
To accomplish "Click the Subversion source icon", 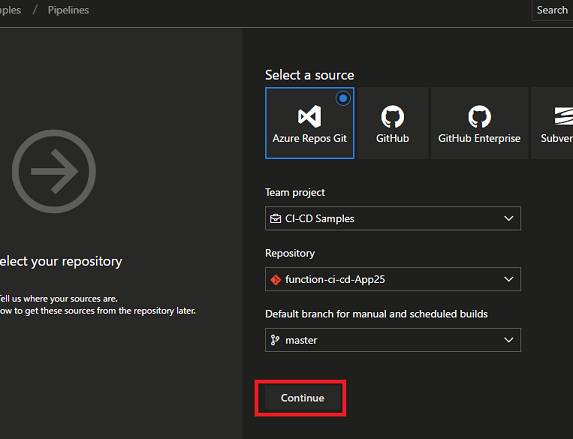I will coord(564,116).
